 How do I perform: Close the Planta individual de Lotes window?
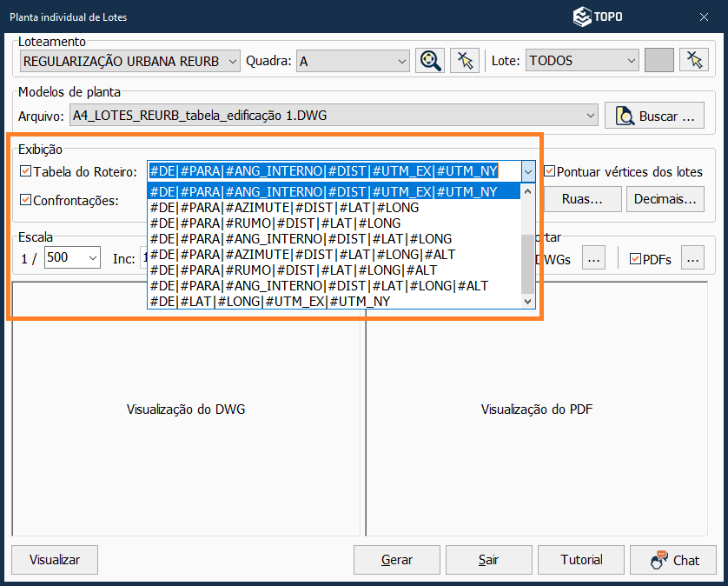(x=704, y=17)
